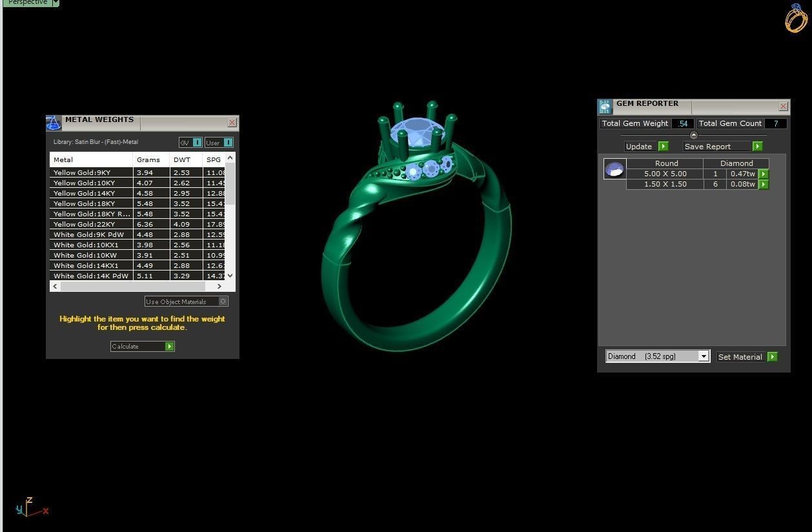Image resolution: width=812 pixels, height=532 pixels.
Task: Click the horizontal scrollbar thumb in metal list
Action: [x=133, y=286]
